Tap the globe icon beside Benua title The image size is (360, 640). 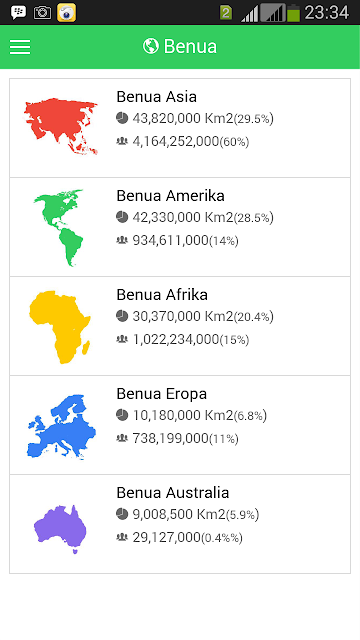(x=151, y=46)
